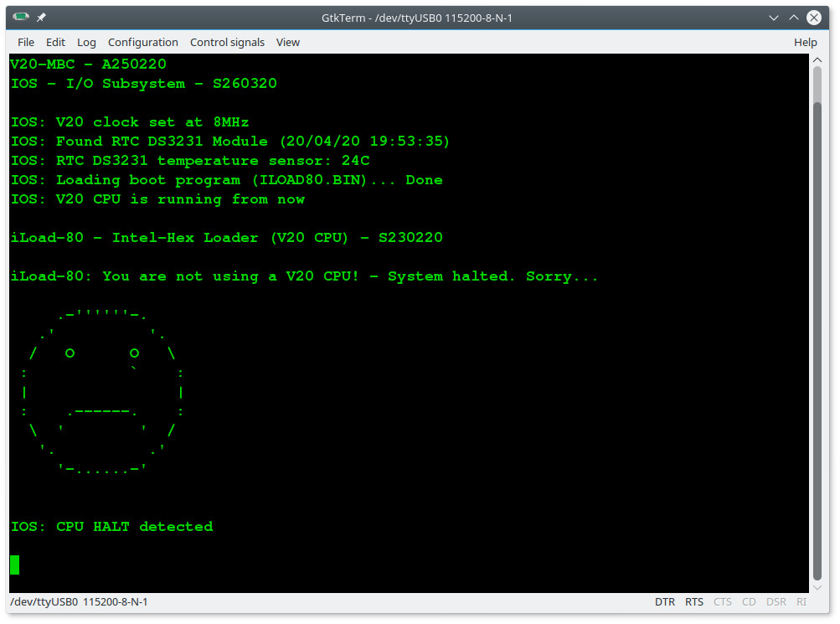Toggle the DTR signal indicator
The height and width of the screenshot is (624, 840).
tap(665, 602)
